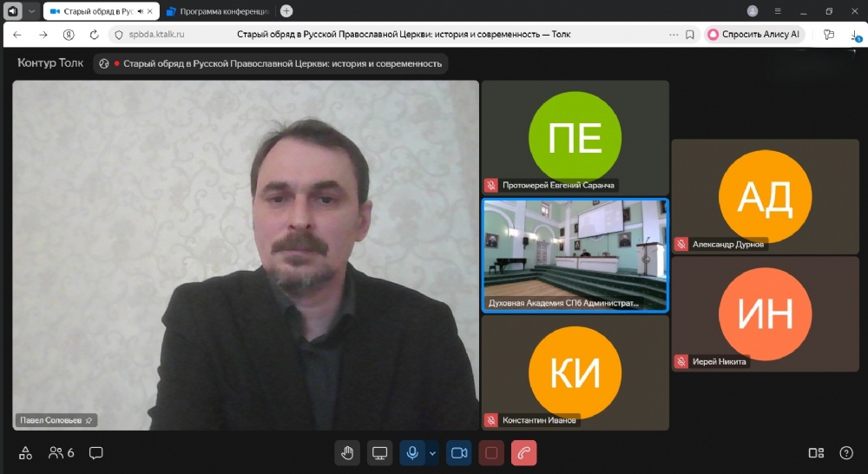
Task: Open the three-dot page options in address bar
Action: click(674, 35)
